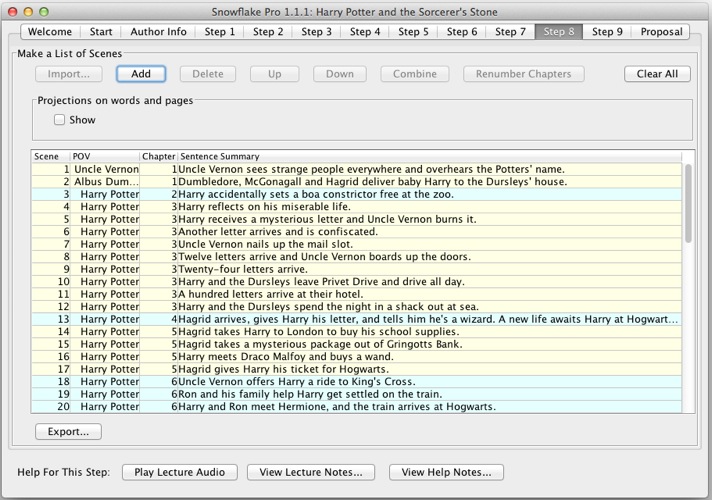Select 'Twelve letters arrive' scene summary
The width and height of the screenshot is (712, 500).
tap(430, 257)
